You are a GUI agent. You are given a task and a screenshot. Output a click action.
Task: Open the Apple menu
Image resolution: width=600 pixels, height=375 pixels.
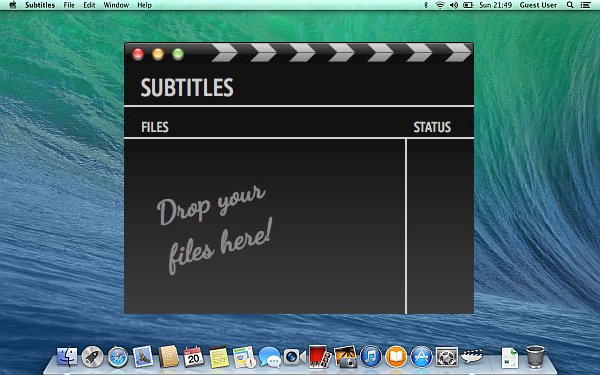[x=13, y=5]
